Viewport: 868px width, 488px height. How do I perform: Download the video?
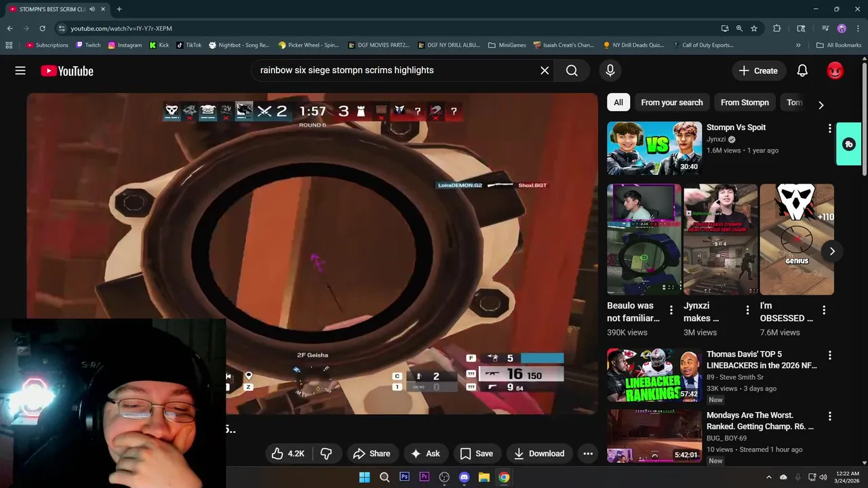tap(540, 453)
